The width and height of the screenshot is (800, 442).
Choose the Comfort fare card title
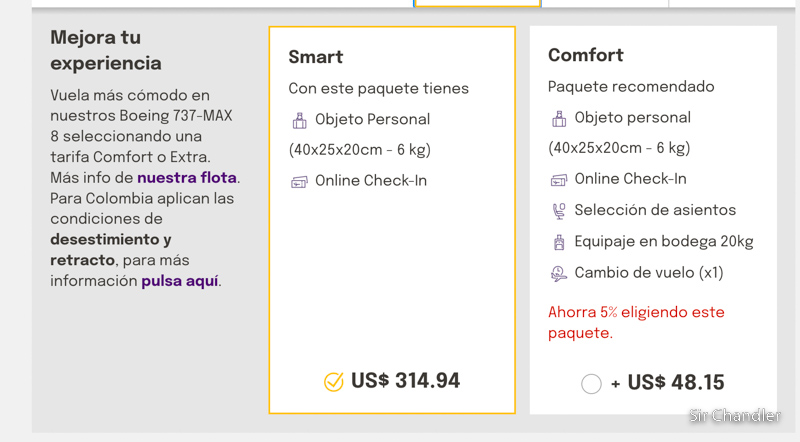(x=586, y=55)
